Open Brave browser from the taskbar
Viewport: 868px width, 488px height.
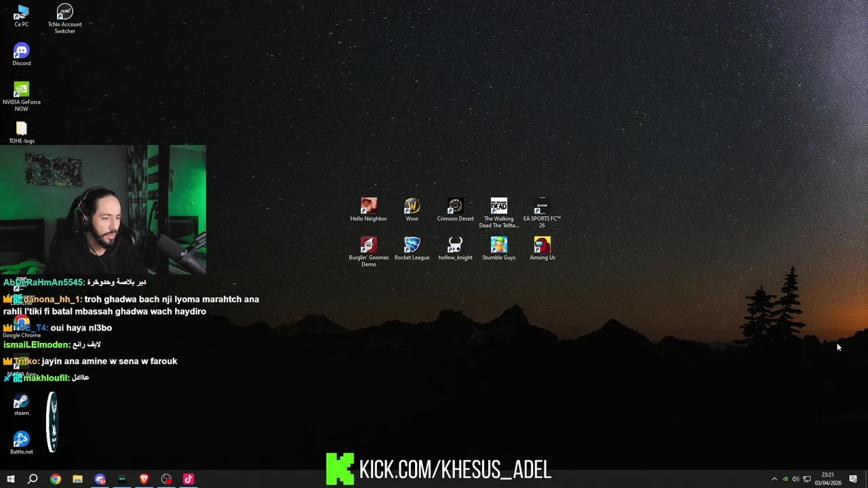click(144, 479)
